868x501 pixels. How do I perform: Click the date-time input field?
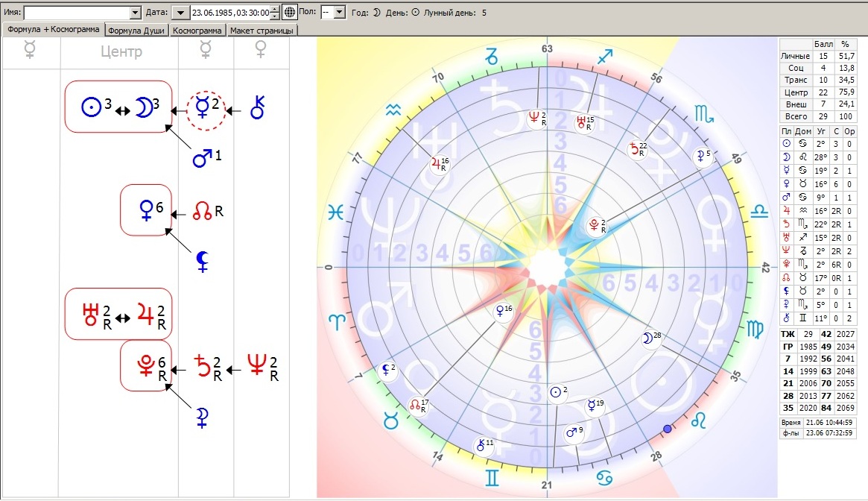[231, 12]
